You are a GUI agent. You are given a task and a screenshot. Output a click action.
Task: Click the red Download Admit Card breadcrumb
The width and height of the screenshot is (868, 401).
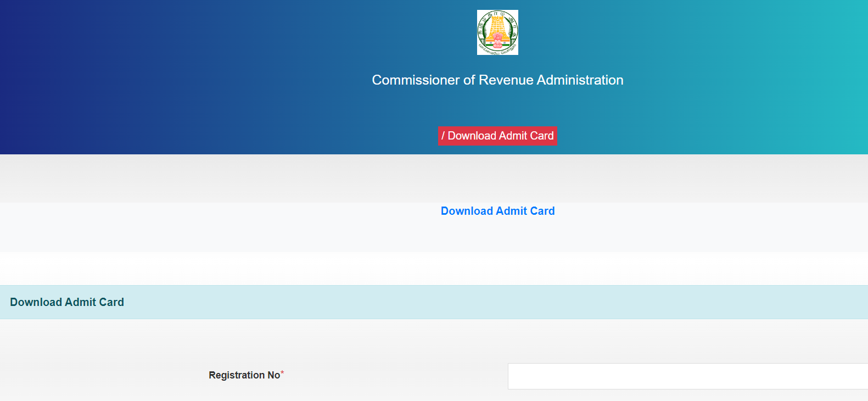pos(497,136)
